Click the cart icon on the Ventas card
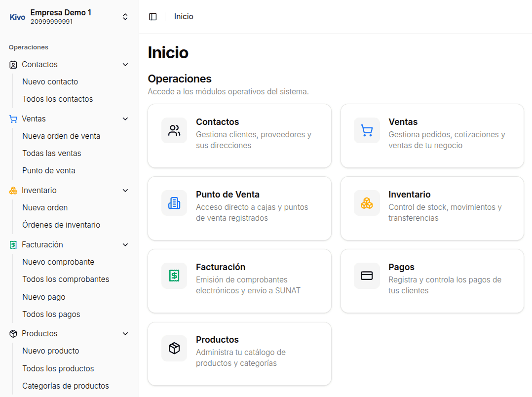Screen dimensions: 532x397 tap(367, 130)
